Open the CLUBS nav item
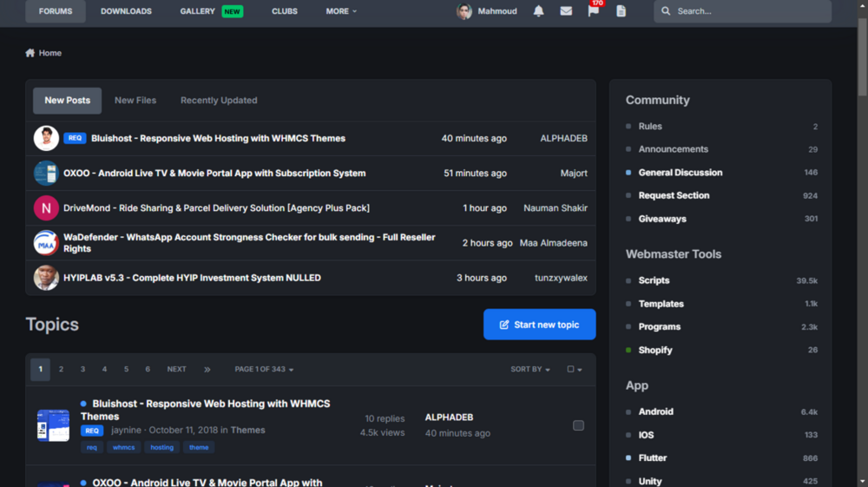Viewport: 868px width, 487px height. tap(285, 11)
